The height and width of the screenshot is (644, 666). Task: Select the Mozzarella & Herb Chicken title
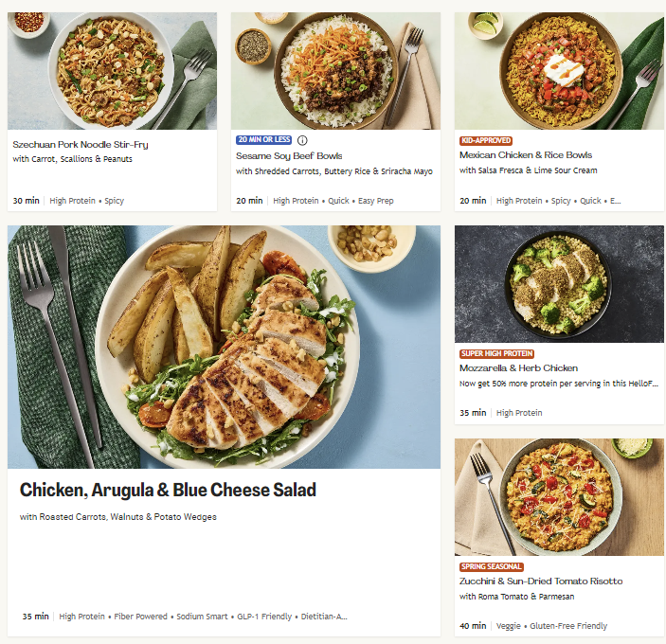(518, 368)
